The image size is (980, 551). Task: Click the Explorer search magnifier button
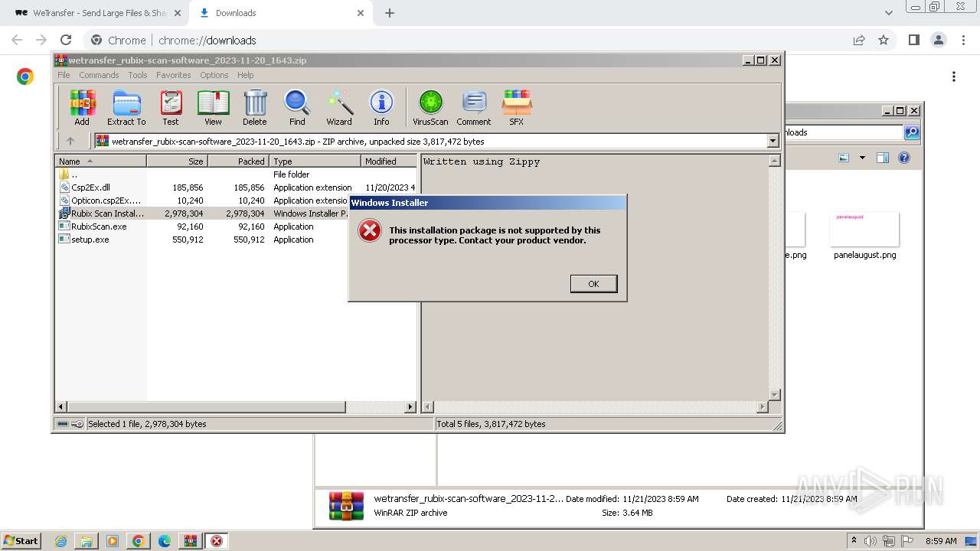point(912,132)
